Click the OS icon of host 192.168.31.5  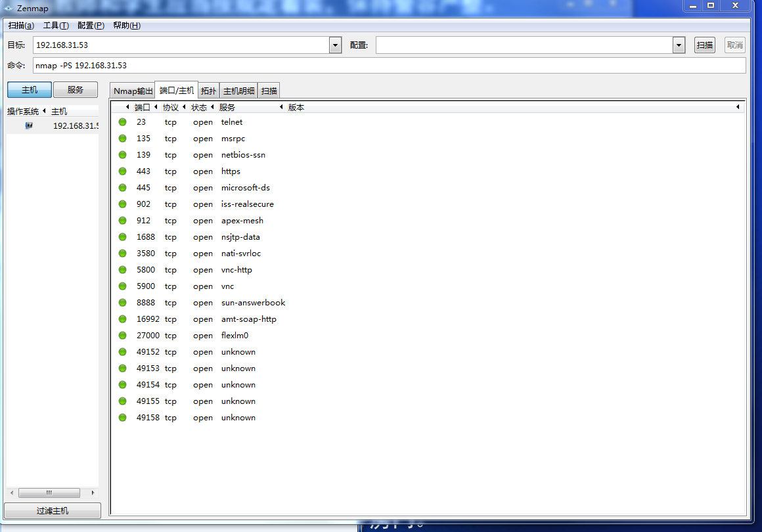pos(29,125)
